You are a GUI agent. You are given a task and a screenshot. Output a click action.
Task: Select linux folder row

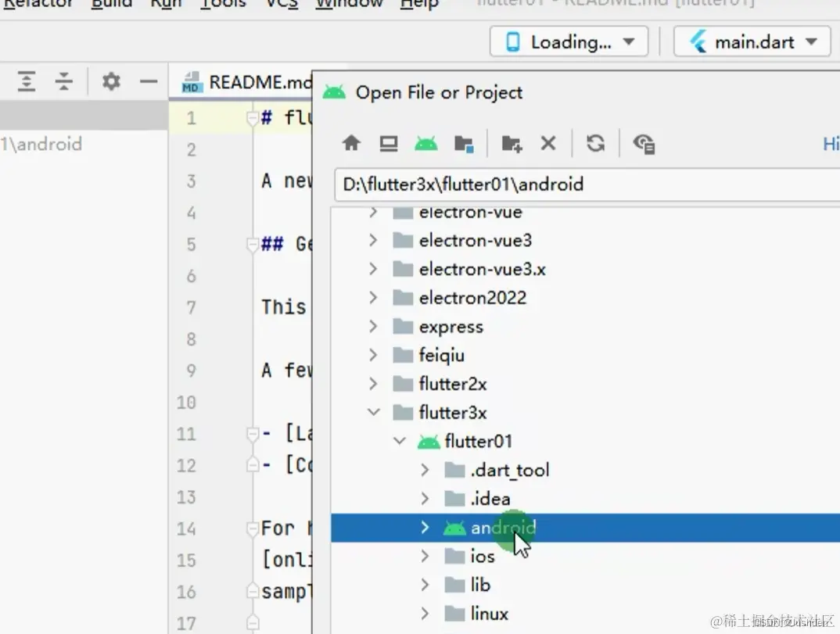(586, 614)
